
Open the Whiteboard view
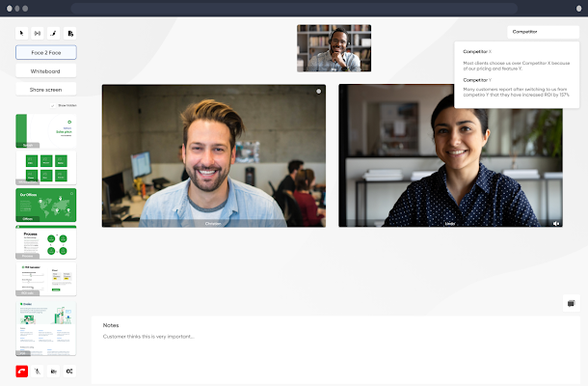tap(46, 71)
